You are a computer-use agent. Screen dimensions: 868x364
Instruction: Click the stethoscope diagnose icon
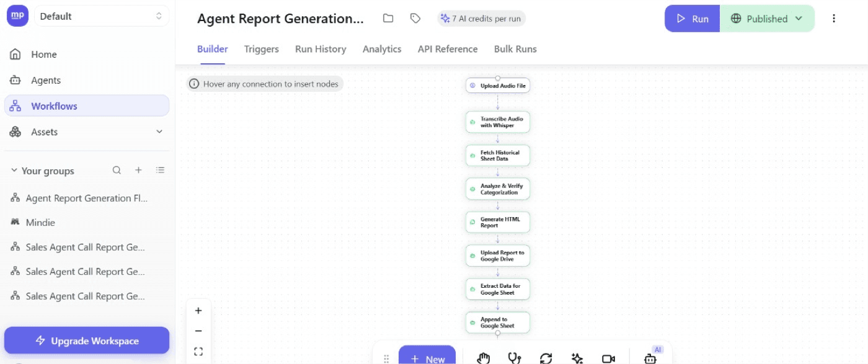click(515, 358)
